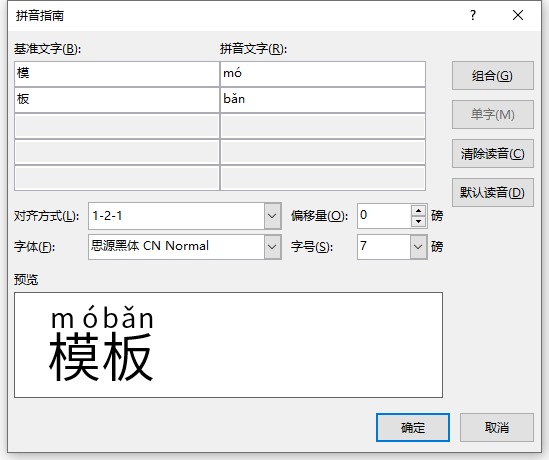The image size is (549, 460).
Task: Decrease 偏移量 with down arrow
Action: tap(418, 221)
